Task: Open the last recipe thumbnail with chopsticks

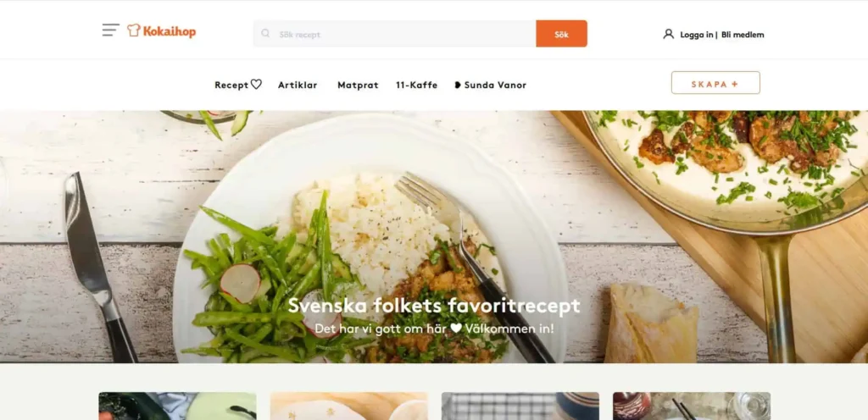Action: (692, 406)
